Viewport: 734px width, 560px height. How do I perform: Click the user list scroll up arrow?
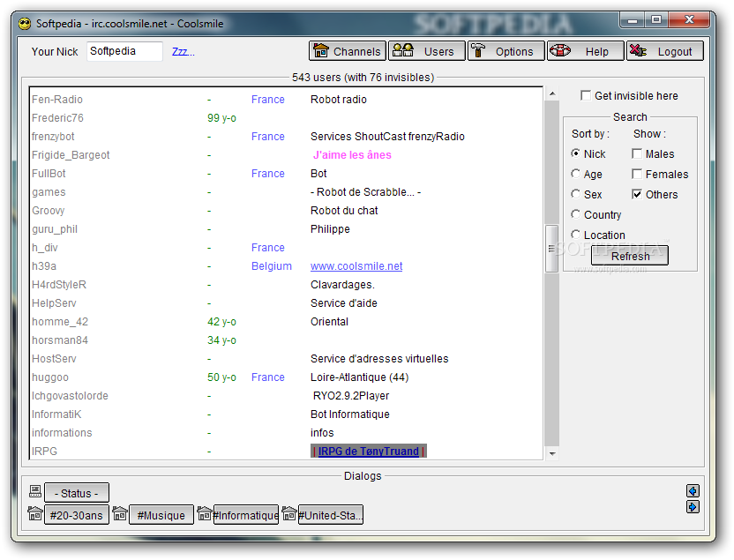click(552, 94)
